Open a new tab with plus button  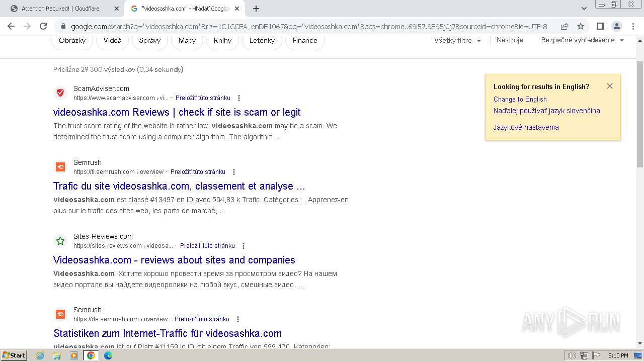tap(256, 9)
